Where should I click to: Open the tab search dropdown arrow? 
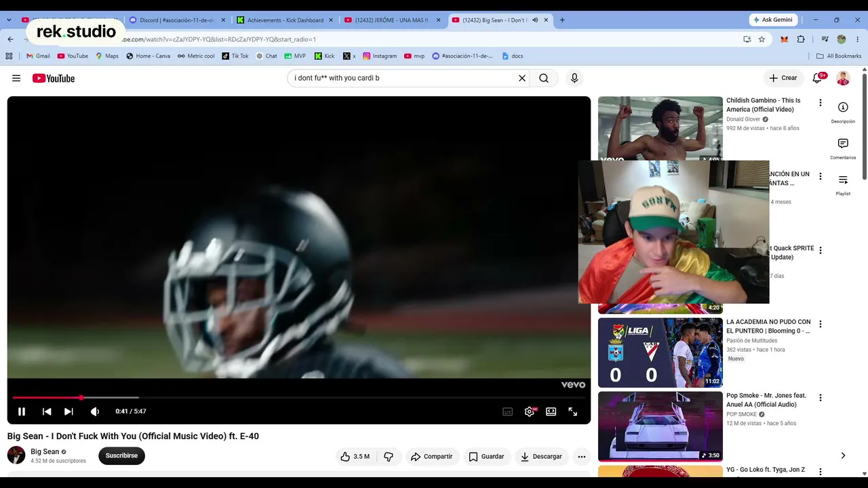pos(9,20)
